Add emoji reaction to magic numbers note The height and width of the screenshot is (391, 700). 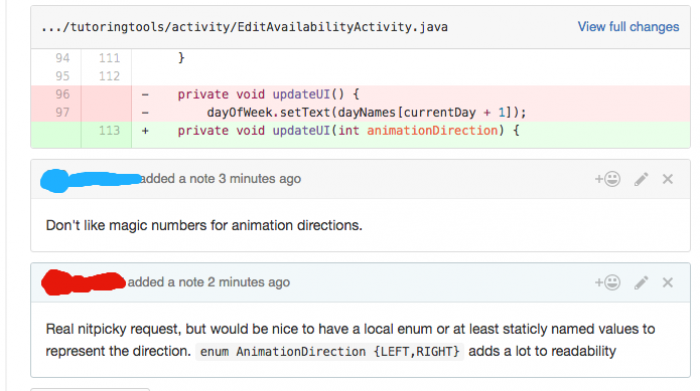click(608, 179)
